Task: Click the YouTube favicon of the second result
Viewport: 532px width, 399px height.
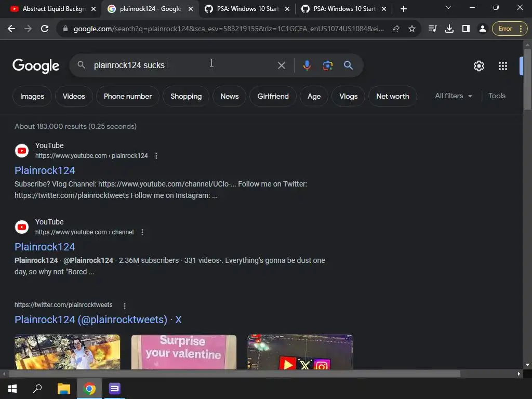Action: [x=22, y=227]
